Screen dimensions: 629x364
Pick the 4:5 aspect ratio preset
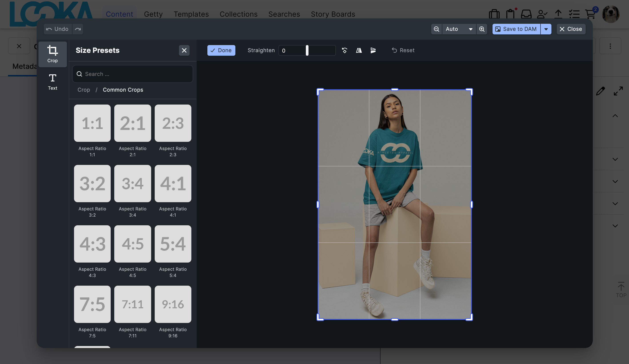tap(132, 244)
